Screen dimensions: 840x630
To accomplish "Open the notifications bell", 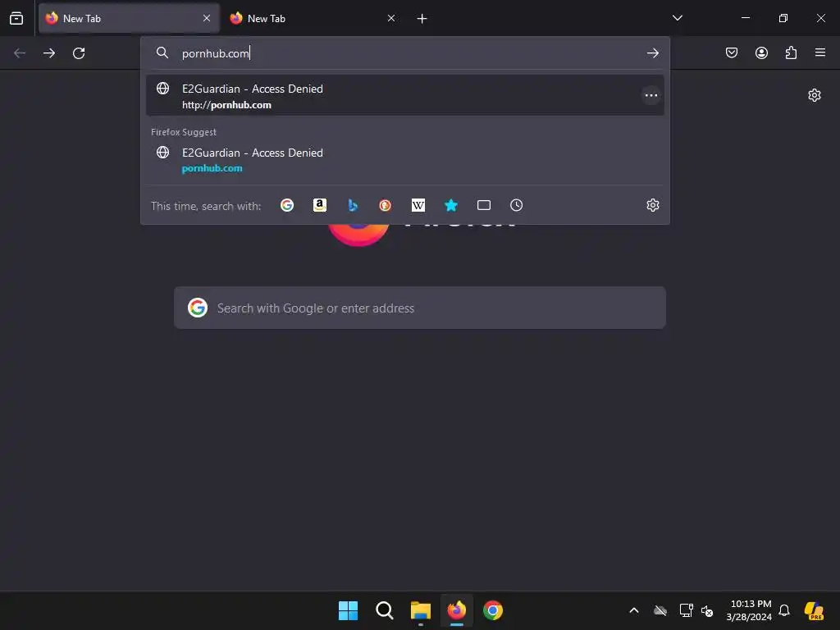I will tap(784, 610).
